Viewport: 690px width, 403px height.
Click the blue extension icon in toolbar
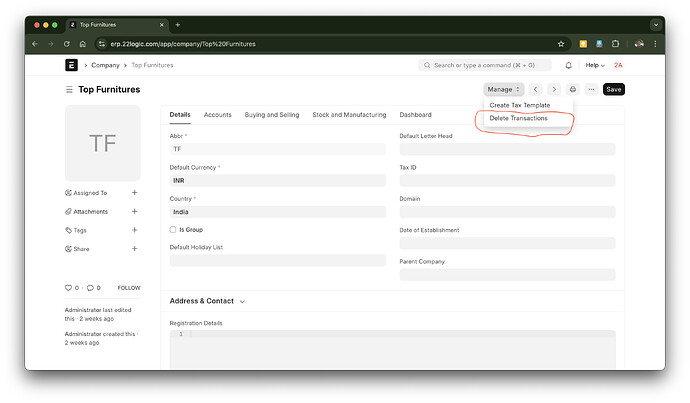pos(599,44)
